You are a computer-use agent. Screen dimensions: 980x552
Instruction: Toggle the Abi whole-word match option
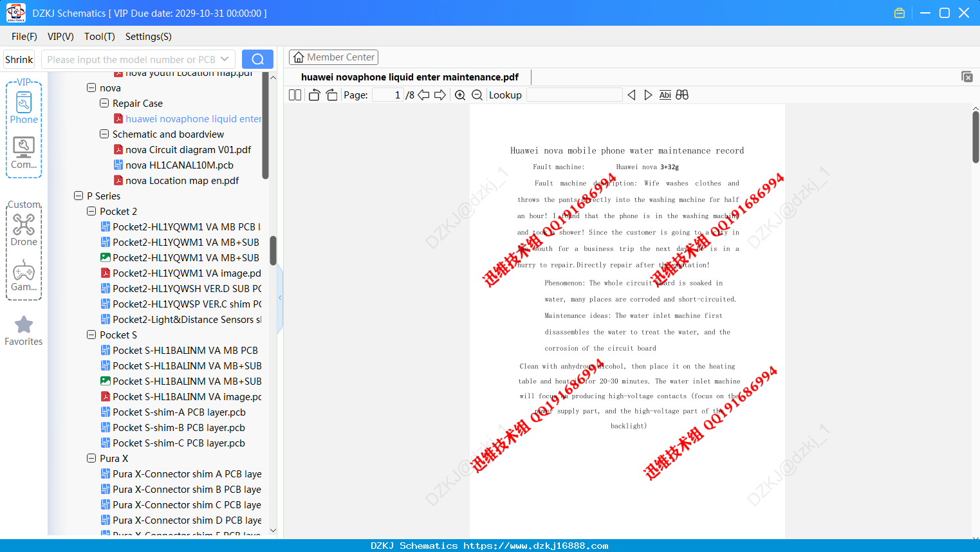pos(665,95)
